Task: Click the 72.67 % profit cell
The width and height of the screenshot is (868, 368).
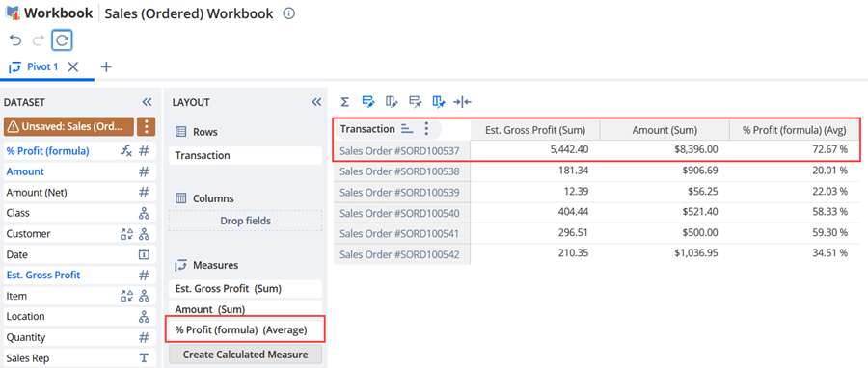Action: pos(795,150)
